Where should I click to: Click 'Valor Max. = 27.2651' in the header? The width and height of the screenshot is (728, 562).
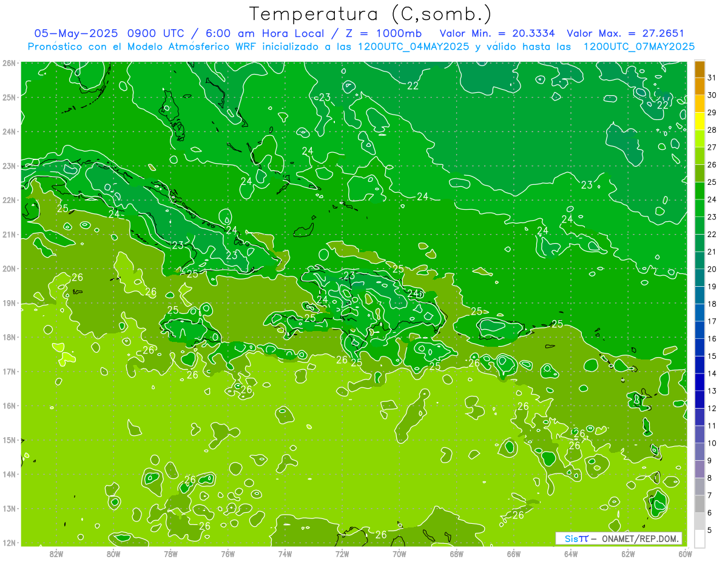(625, 33)
